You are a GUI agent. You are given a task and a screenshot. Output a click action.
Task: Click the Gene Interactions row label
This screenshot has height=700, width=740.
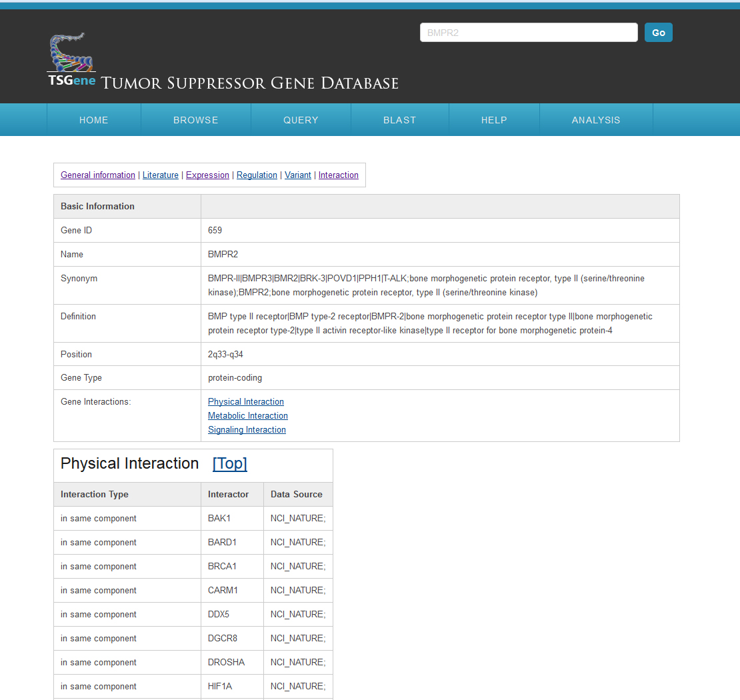point(96,402)
